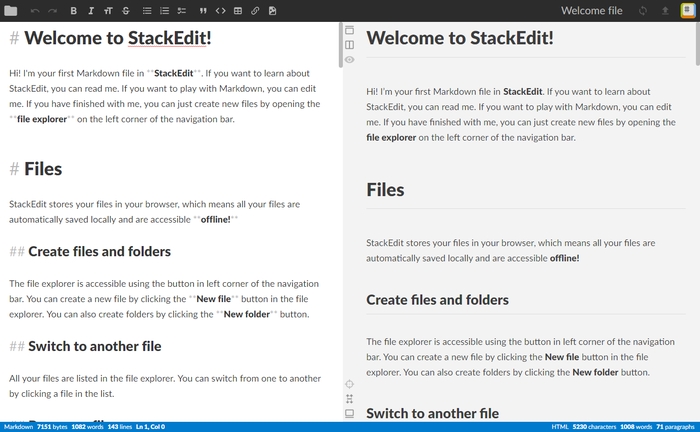The height and width of the screenshot is (432, 700).
Task: Click 'Ln 1, Col 0' cursor position
Action: click(150, 427)
